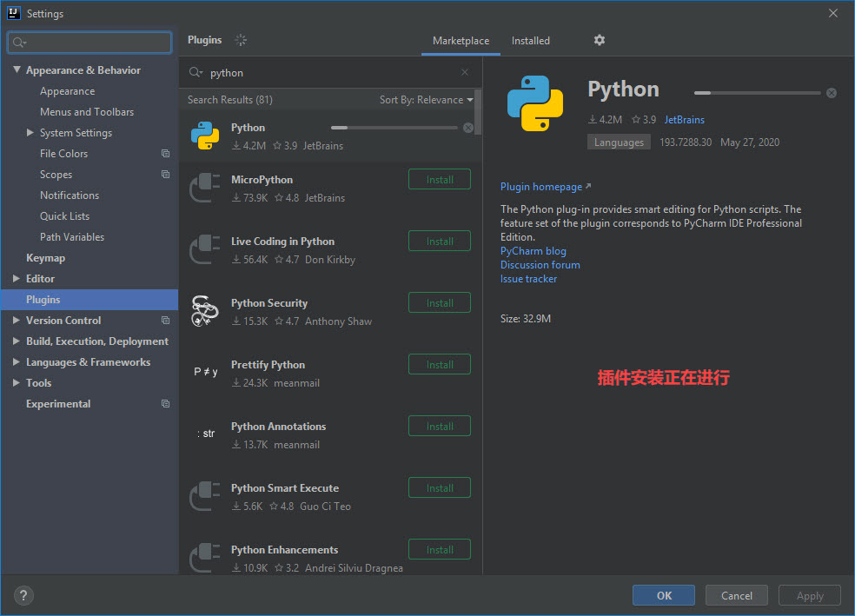This screenshot has width=855, height=616.
Task: Install the MicroPython plugin
Action: click(439, 179)
